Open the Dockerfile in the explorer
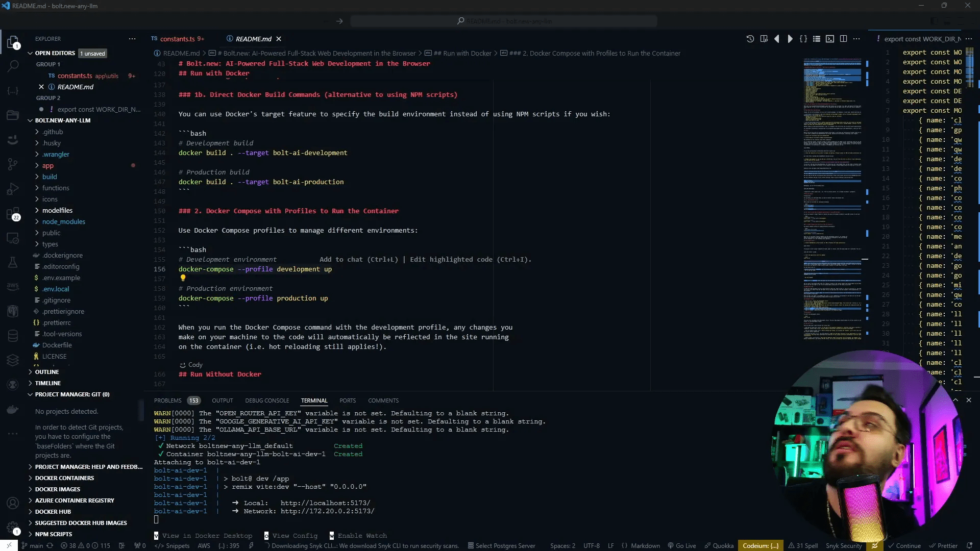980x551 pixels. tap(57, 345)
